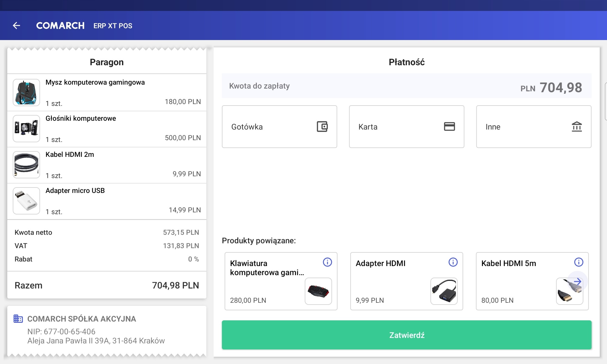Click the Głośniki komputerowe thumbnail
This screenshot has height=364, width=607.
click(x=26, y=129)
